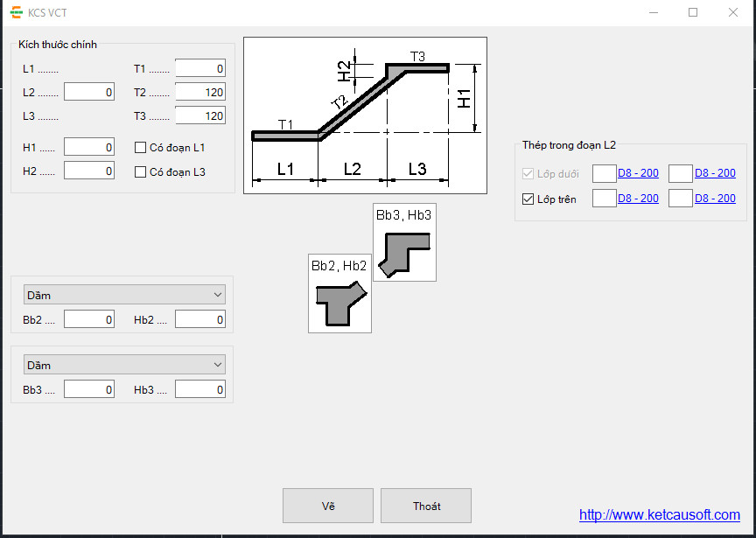Click the Bb3 input field

pyautogui.click(x=89, y=389)
